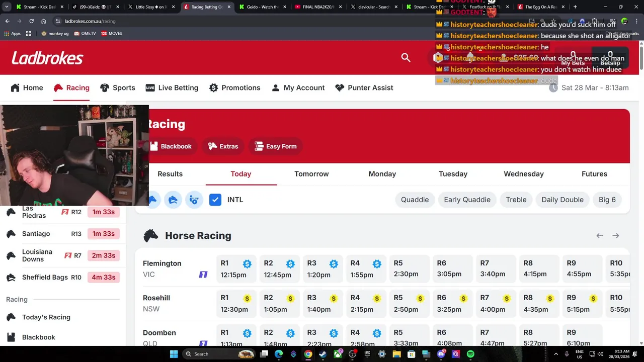Click the left arrow in Horse Racing header

click(600, 236)
